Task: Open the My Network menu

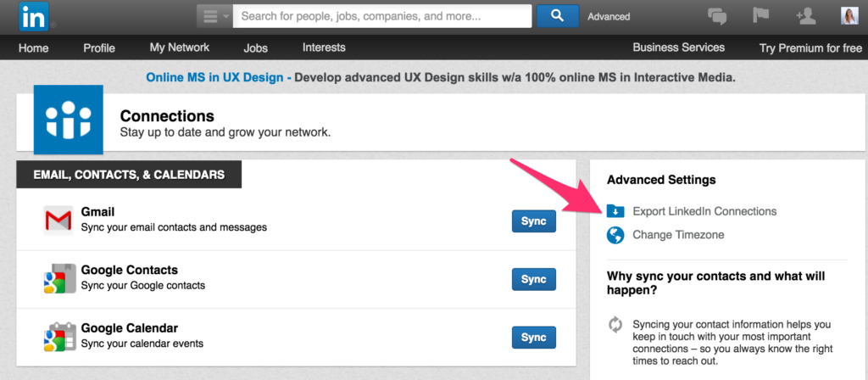Action: [180, 47]
